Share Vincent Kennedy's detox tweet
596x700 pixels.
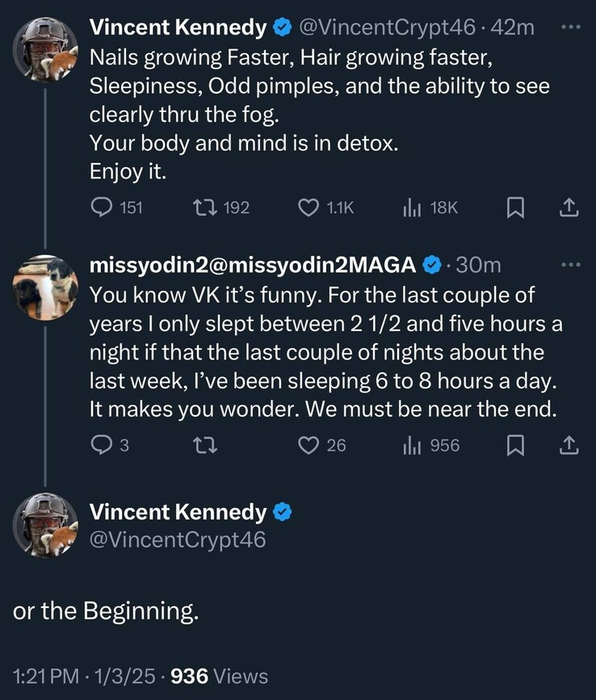point(569,207)
